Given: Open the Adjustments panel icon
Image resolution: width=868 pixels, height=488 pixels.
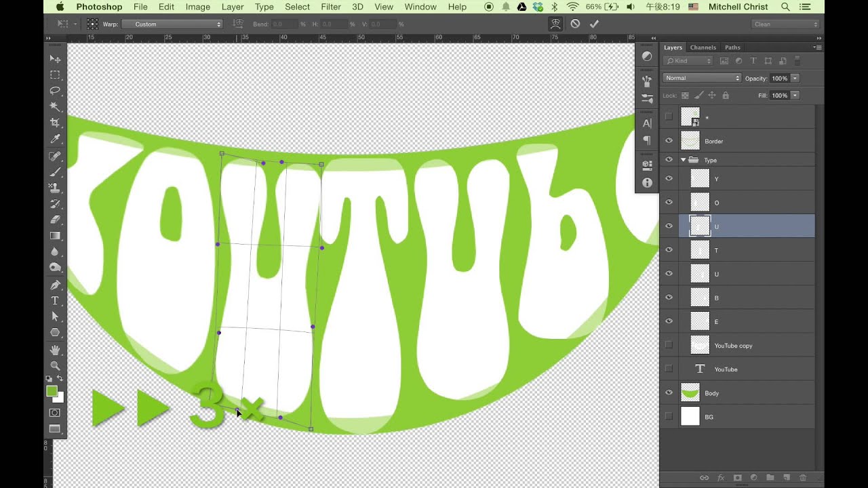Looking at the screenshot, I should coord(647,57).
